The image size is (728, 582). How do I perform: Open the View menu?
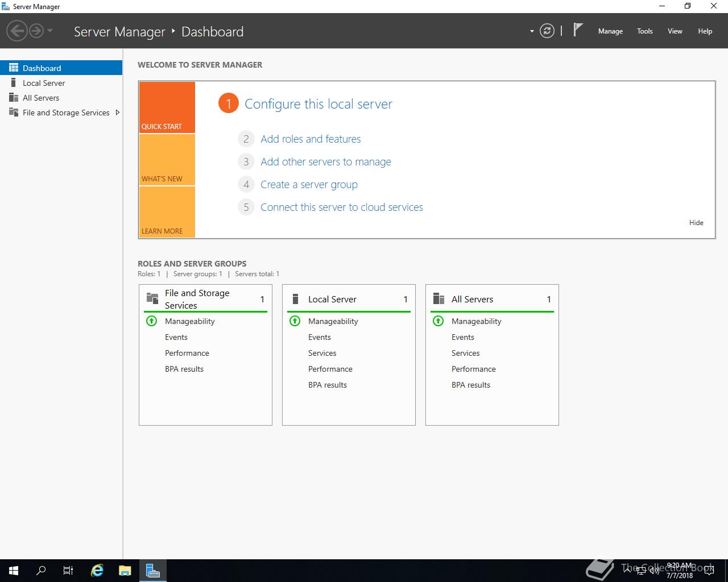675,31
